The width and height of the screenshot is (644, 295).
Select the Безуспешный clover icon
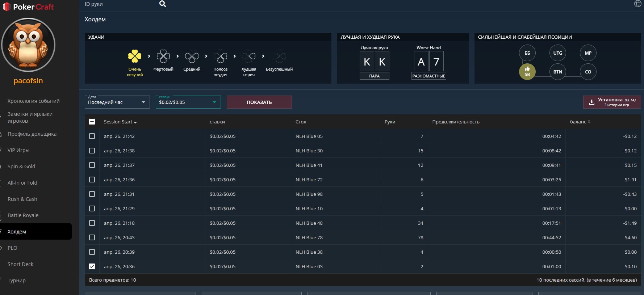coord(279,56)
